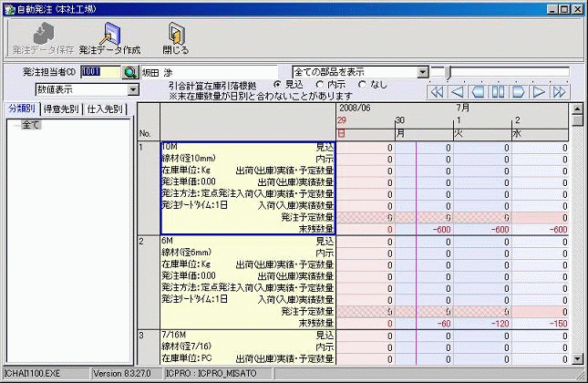Select the 見込 radio button
Viewport: 588px width, 383px height.
(x=277, y=85)
